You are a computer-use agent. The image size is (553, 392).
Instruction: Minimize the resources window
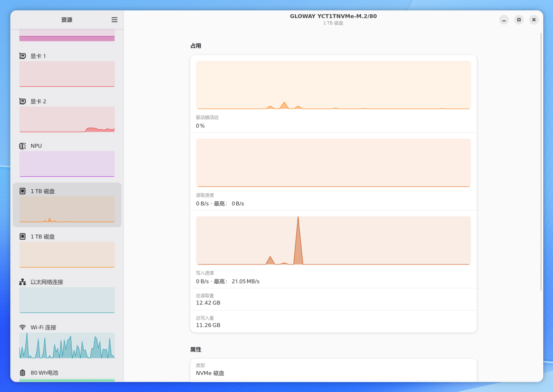coord(504,20)
